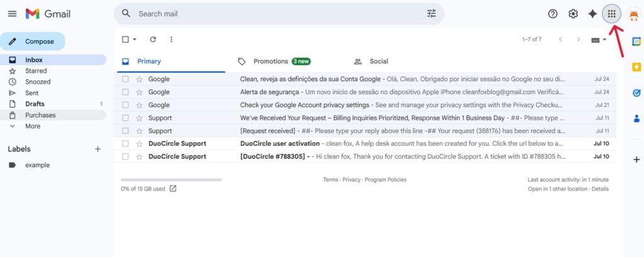Open the main menu hamburger icon

point(13,14)
